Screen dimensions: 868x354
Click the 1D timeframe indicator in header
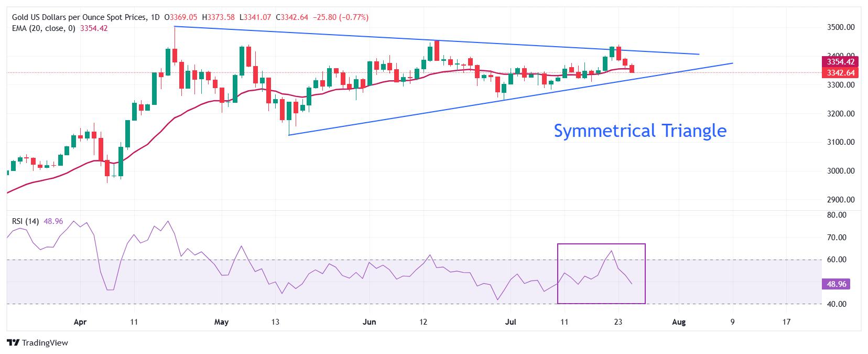click(x=154, y=17)
